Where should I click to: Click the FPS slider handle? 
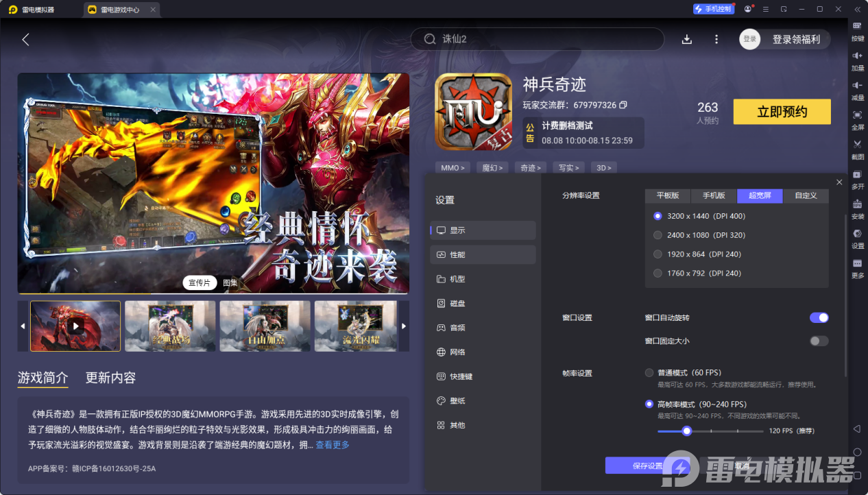[x=686, y=431]
